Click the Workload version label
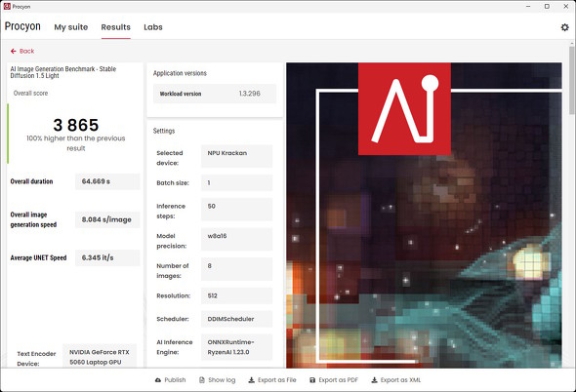This screenshot has width=576, height=392. 181,94
